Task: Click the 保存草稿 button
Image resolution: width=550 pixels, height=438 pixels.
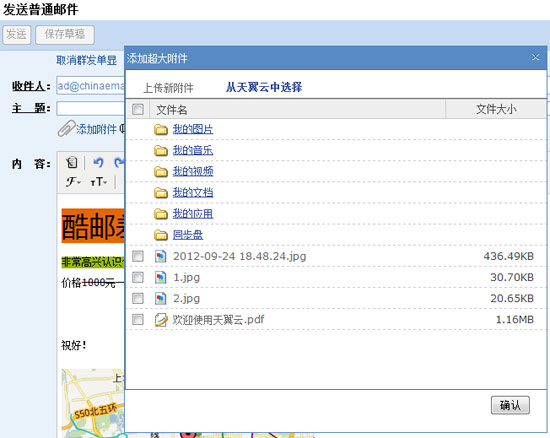Action: [65, 34]
